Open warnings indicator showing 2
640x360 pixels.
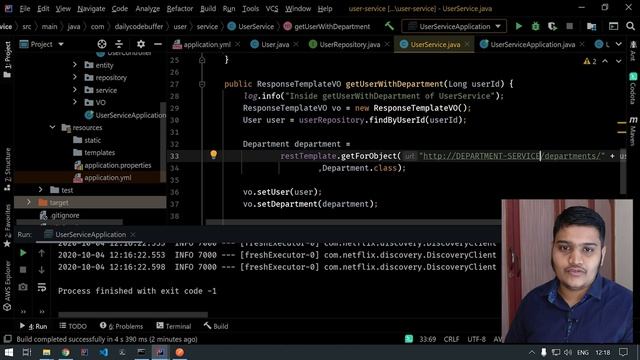coord(590,61)
